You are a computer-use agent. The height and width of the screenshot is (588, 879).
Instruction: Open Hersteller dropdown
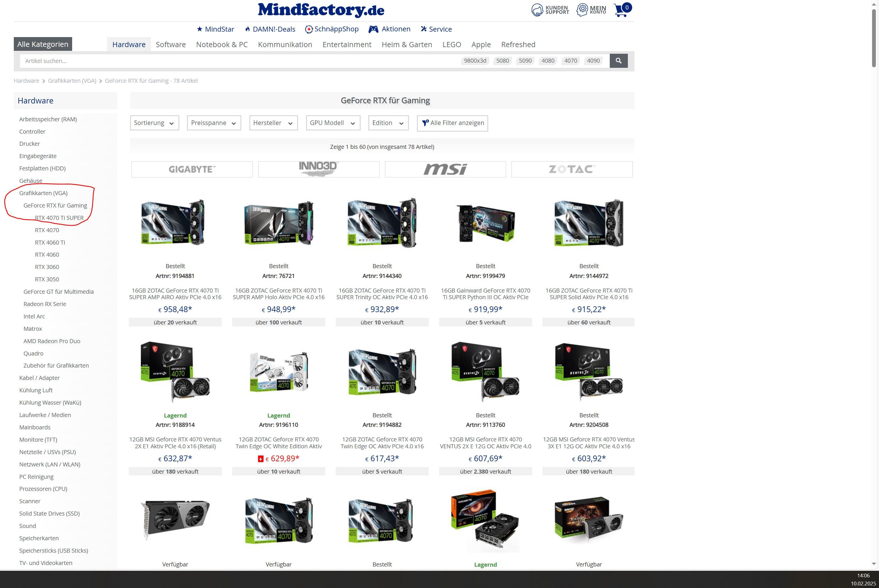coord(274,123)
